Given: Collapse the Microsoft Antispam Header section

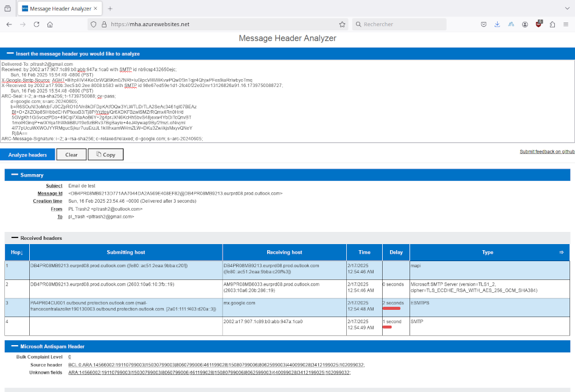Looking at the screenshot, I should click(15, 346).
